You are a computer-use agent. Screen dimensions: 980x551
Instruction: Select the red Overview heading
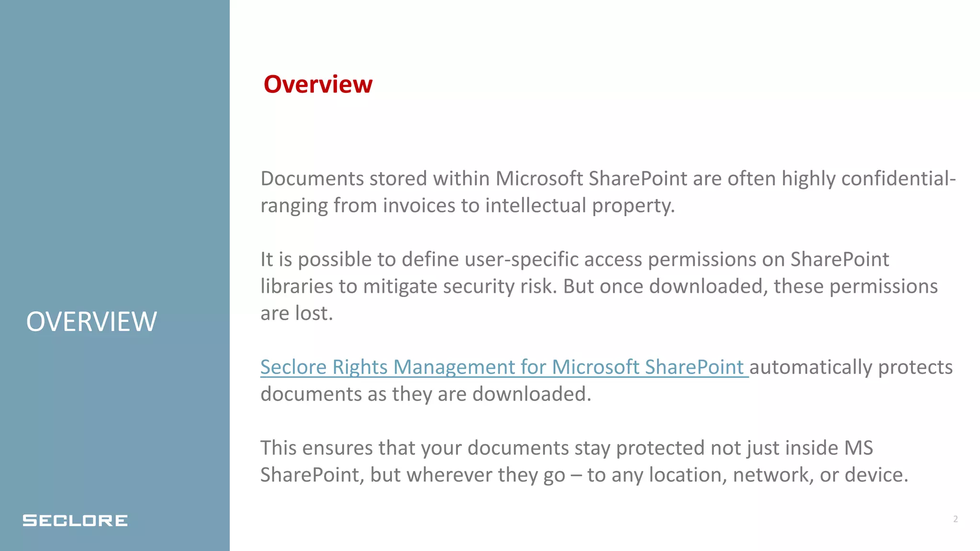coord(318,84)
